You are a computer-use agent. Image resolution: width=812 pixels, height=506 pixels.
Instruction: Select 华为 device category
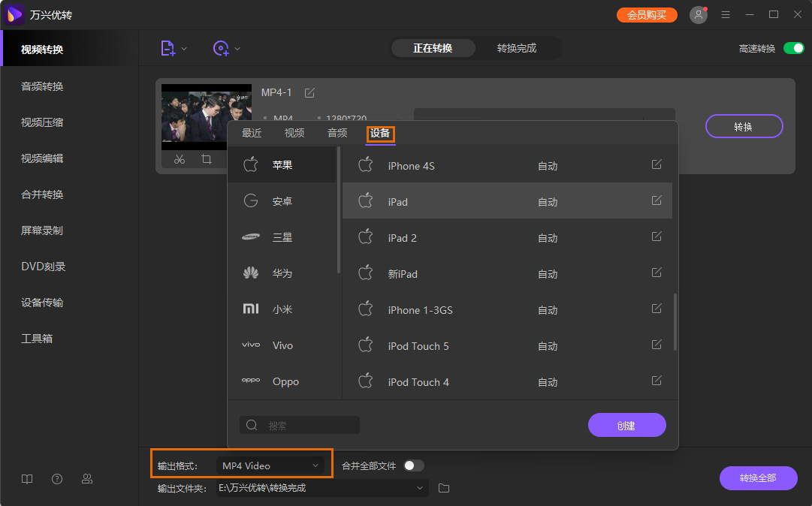point(282,273)
